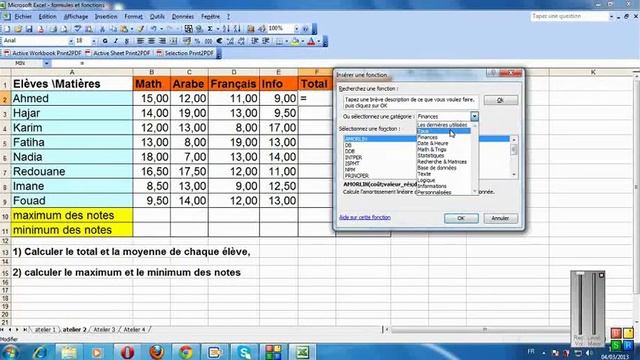Click Annuler to cancel the dialog

500,218
